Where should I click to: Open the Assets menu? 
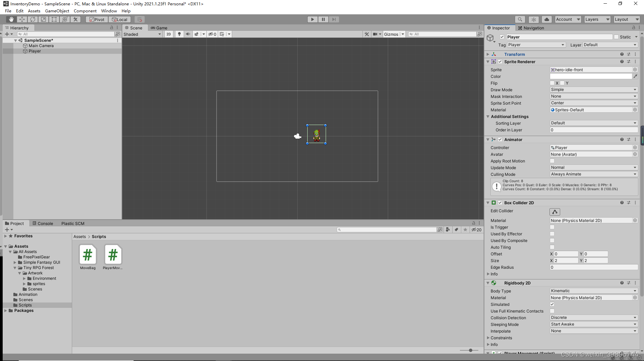(x=34, y=11)
